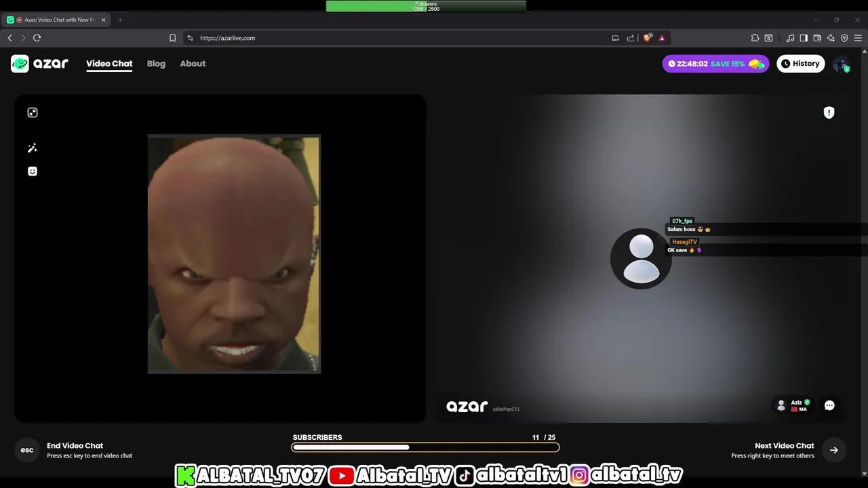
Task: Go back with browser back arrow
Action: click(9, 38)
